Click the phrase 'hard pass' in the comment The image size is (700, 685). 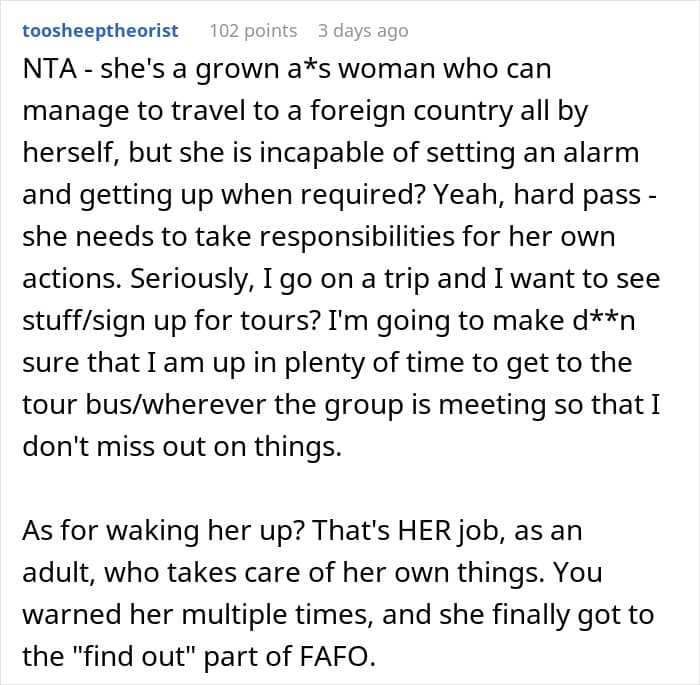click(x=577, y=195)
